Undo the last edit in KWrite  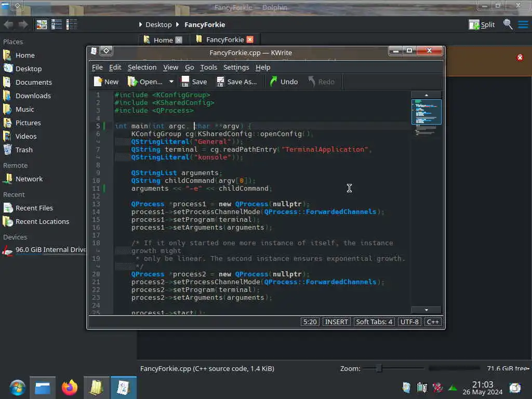point(284,82)
